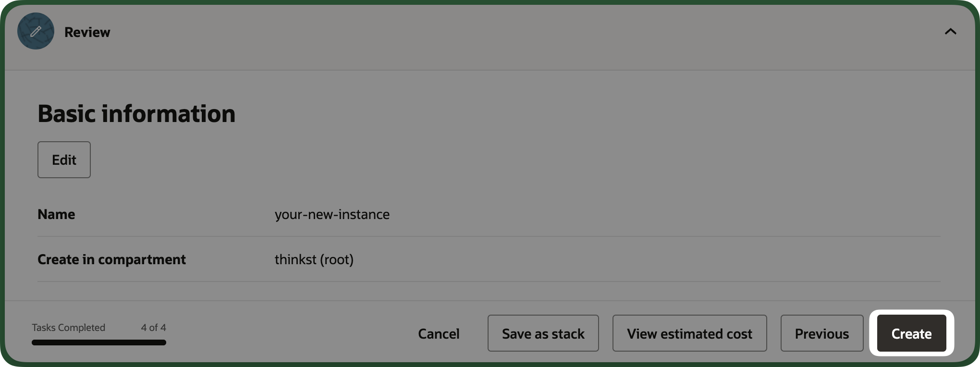Save configuration as stack
The image size is (980, 367).
pyautogui.click(x=543, y=333)
